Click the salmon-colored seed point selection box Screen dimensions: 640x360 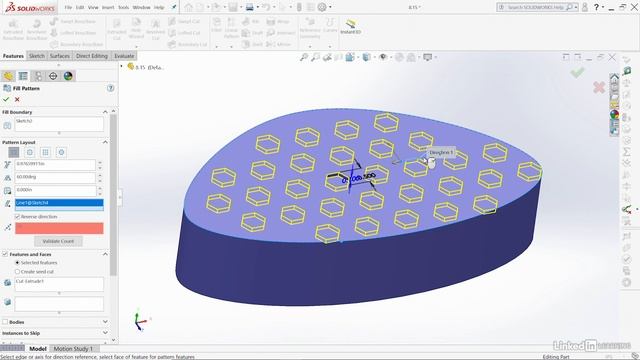click(x=59, y=228)
